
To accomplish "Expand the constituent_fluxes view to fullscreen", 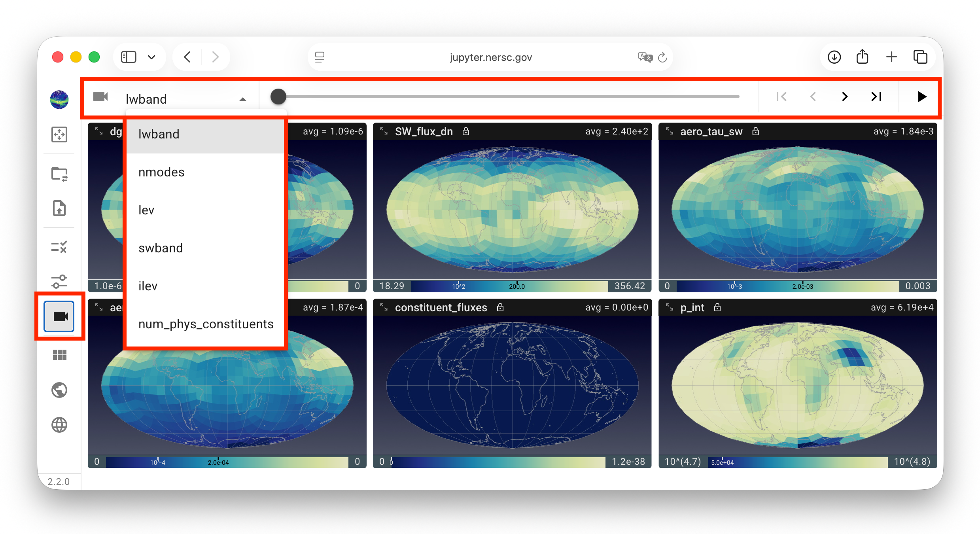I will pyautogui.click(x=384, y=307).
